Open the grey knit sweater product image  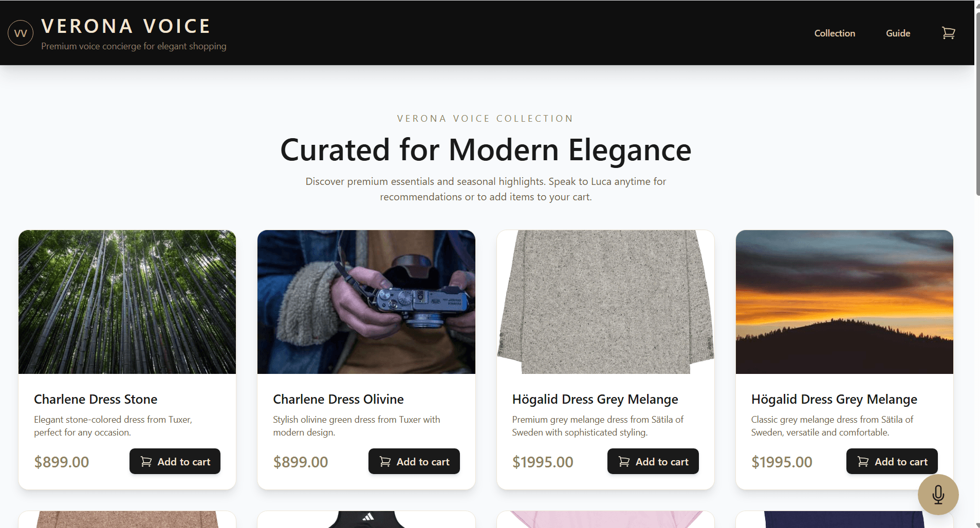coord(605,302)
